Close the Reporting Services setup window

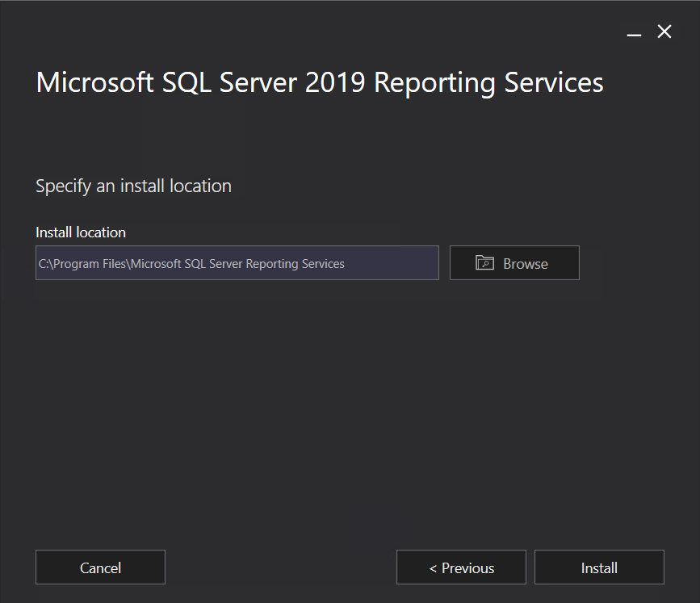pyautogui.click(x=664, y=31)
